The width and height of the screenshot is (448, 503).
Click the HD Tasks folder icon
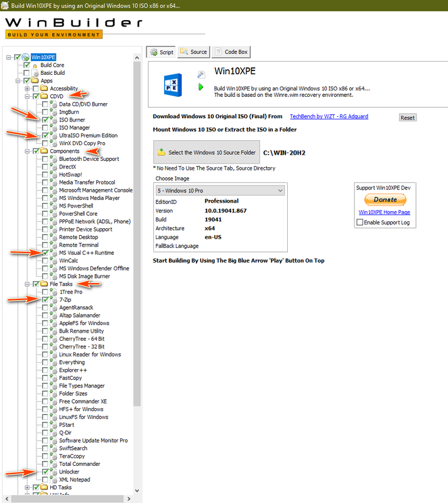click(x=44, y=487)
